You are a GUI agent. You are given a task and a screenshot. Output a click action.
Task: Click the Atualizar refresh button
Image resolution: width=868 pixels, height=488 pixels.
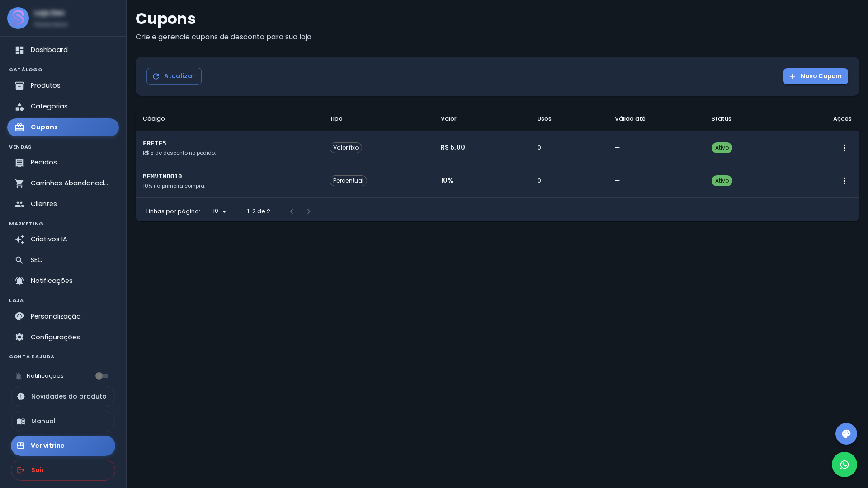pyautogui.click(x=174, y=76)
